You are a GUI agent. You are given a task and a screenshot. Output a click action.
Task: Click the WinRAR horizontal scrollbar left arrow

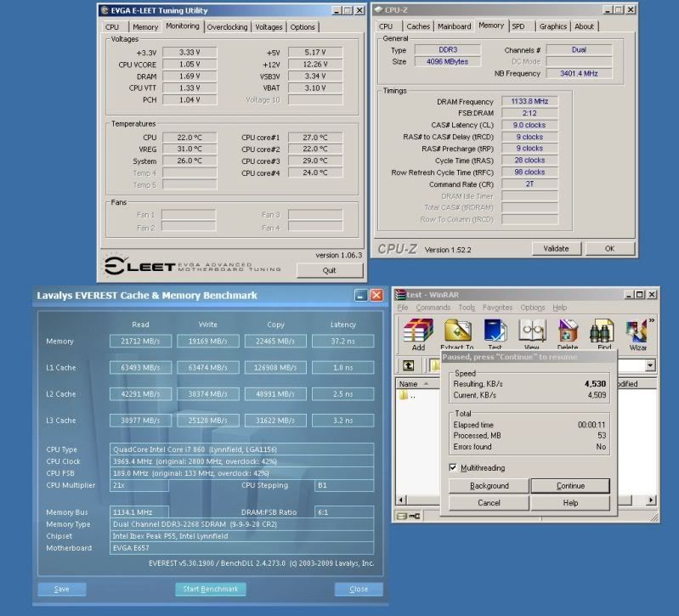pos(401,500)
